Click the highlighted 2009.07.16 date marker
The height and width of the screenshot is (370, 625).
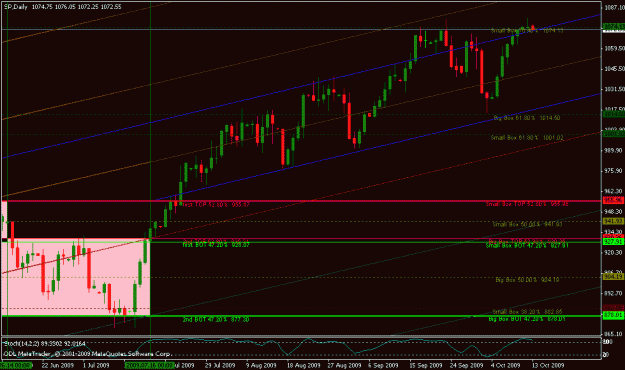tap(149, 365)
